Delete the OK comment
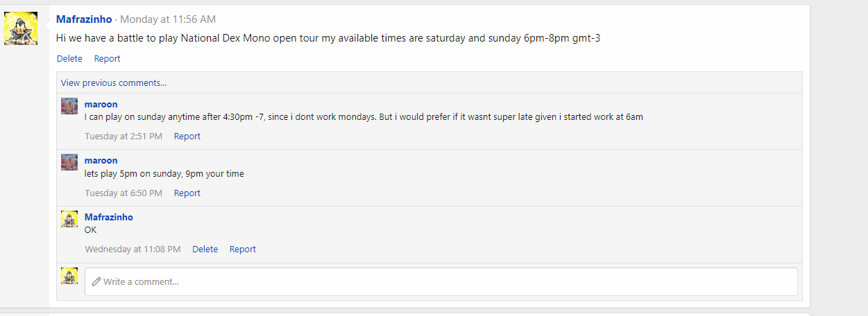The width and height of the screenshot is (868, 316). 205,249
